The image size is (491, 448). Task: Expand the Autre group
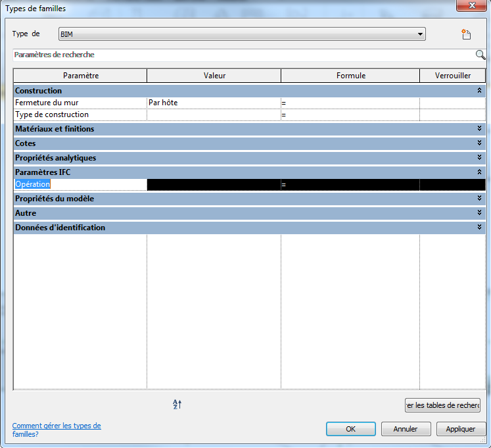click(480, 213)
